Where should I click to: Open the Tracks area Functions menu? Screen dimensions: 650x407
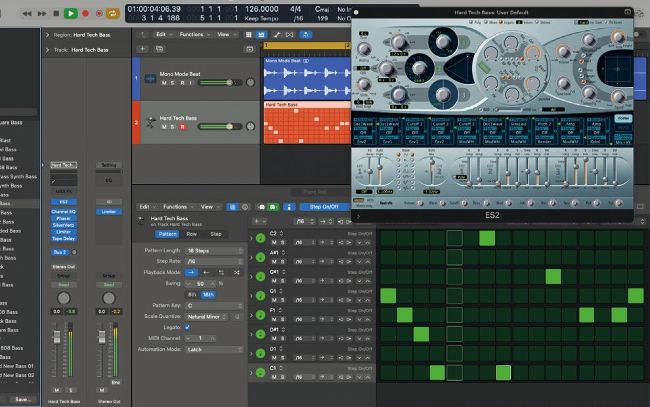pyautogui.click(x=194, y=34)
